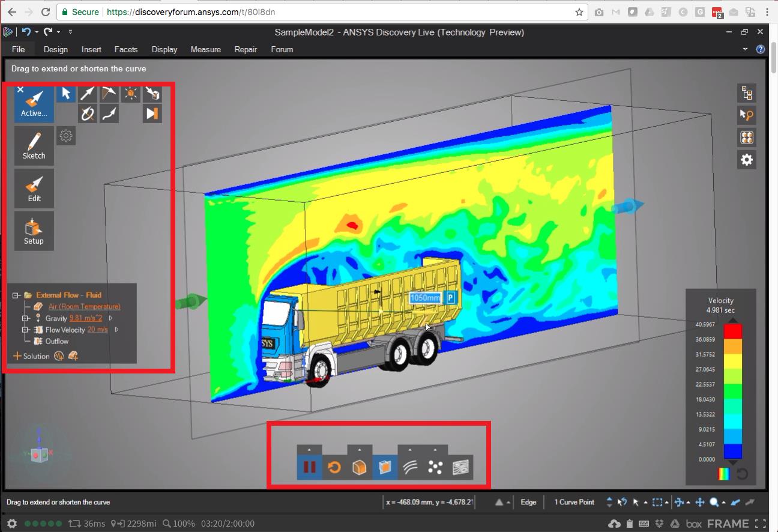Click the 1050mm dimension input field

(x=426, y=297)
